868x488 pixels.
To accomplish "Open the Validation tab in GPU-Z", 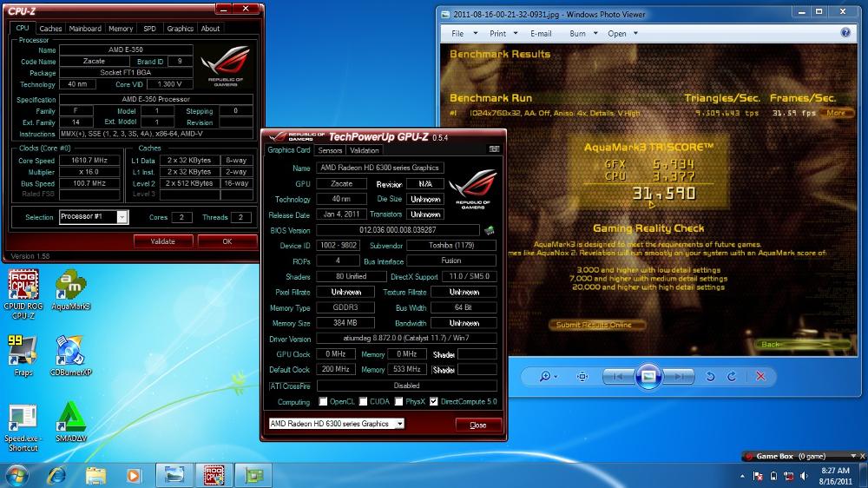I will [365, 150].
